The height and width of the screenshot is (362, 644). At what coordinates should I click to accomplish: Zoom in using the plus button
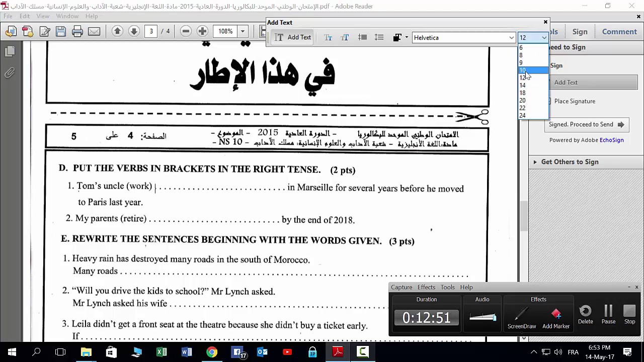point(202,31)
